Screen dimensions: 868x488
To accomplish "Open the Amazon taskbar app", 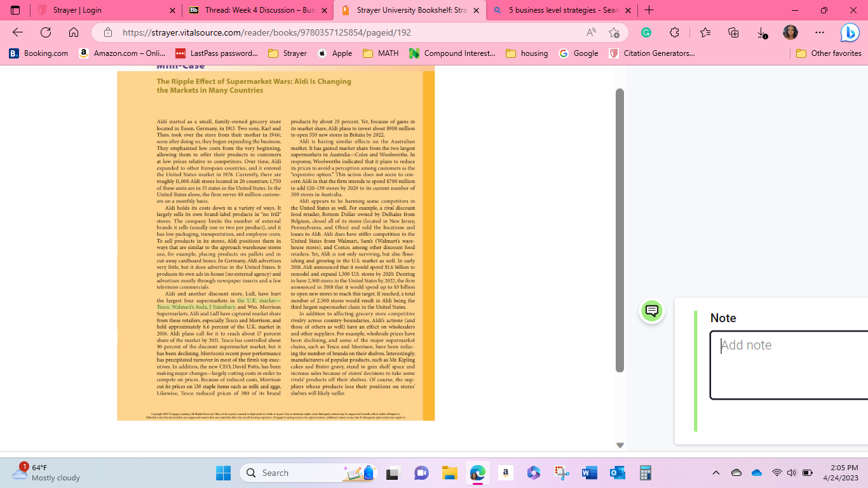I will point(506,473).
